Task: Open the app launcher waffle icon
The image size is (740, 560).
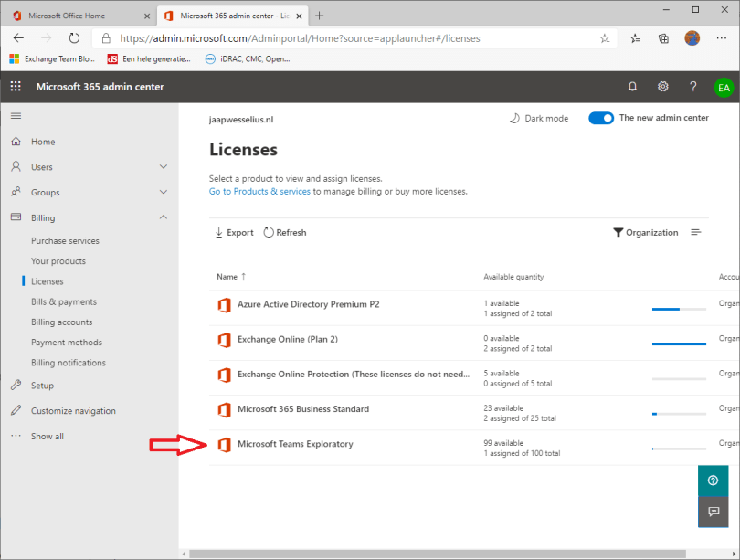Action: click(16, 87)
